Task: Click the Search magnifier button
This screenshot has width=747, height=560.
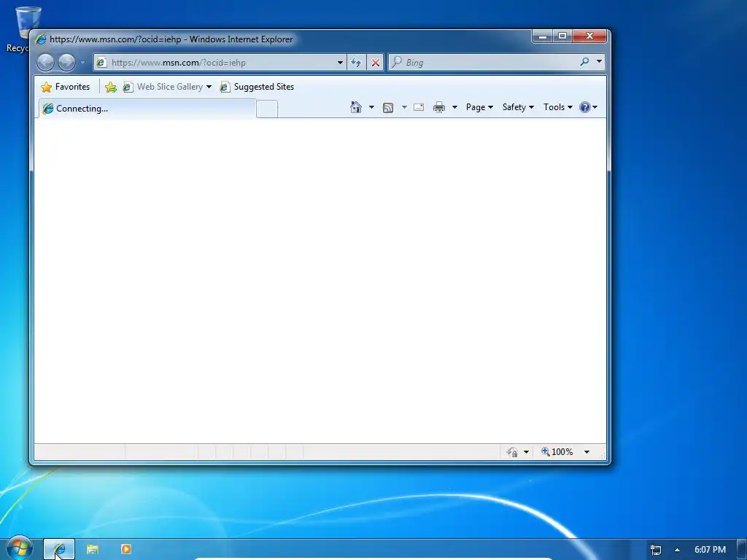Action: [x=584, y=62]
